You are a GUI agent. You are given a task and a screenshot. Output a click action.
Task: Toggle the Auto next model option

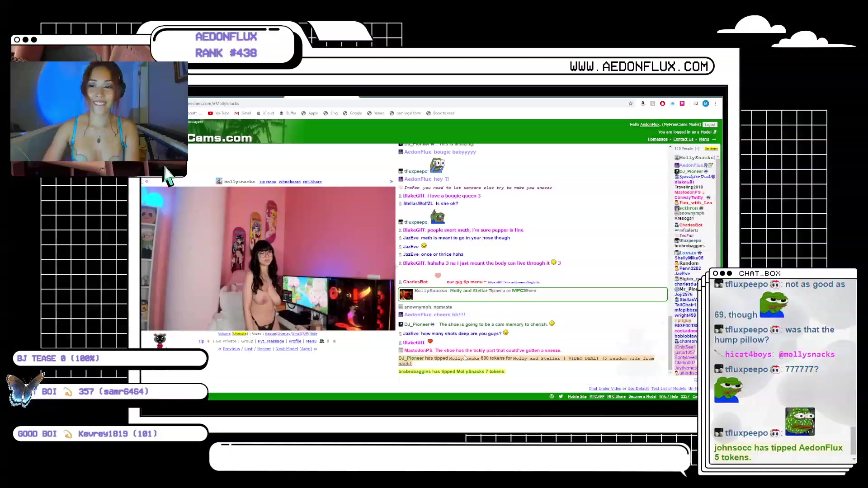coord(306,349)
